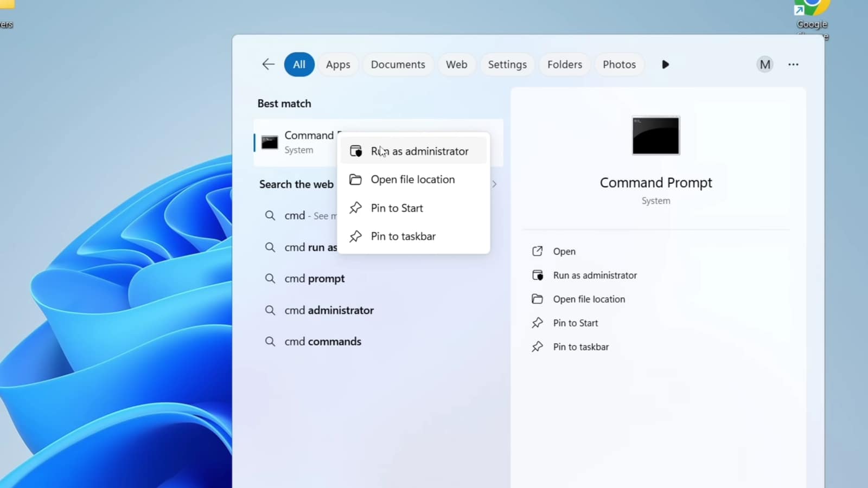
Task: Click the Command Prompt title in the preview pane
Action: [x=656, y=183]
